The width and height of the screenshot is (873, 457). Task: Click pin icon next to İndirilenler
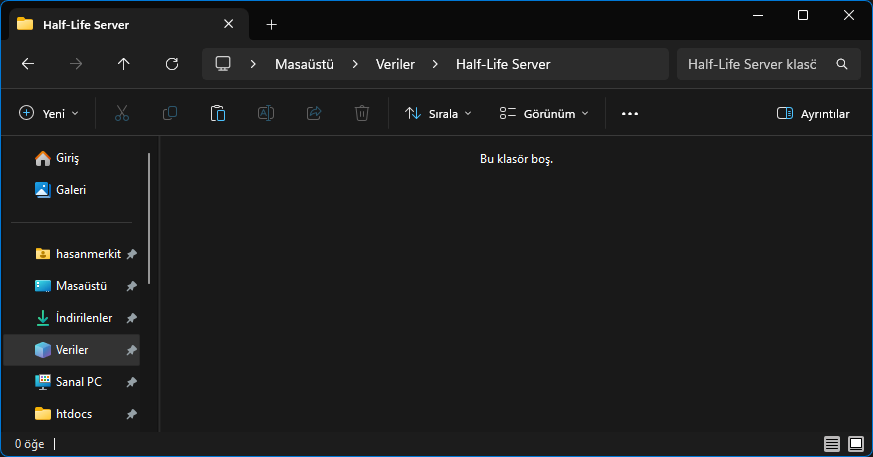pyautogui.click(x=131, y=318)
